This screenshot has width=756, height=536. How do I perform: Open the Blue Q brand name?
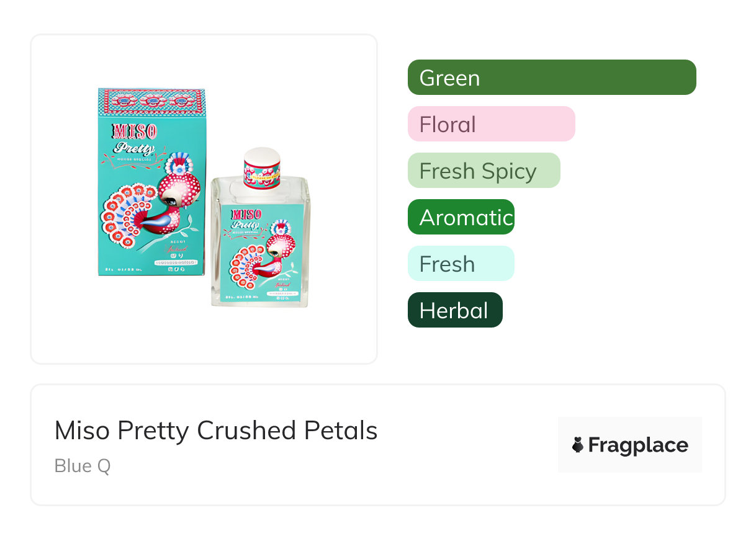(83, 466)
